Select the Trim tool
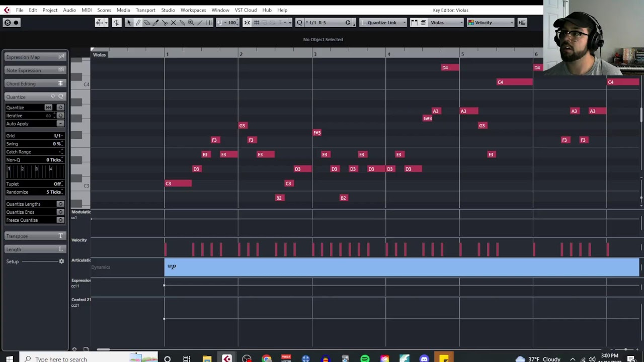644x362 pixels. click(x=155, y=22)
